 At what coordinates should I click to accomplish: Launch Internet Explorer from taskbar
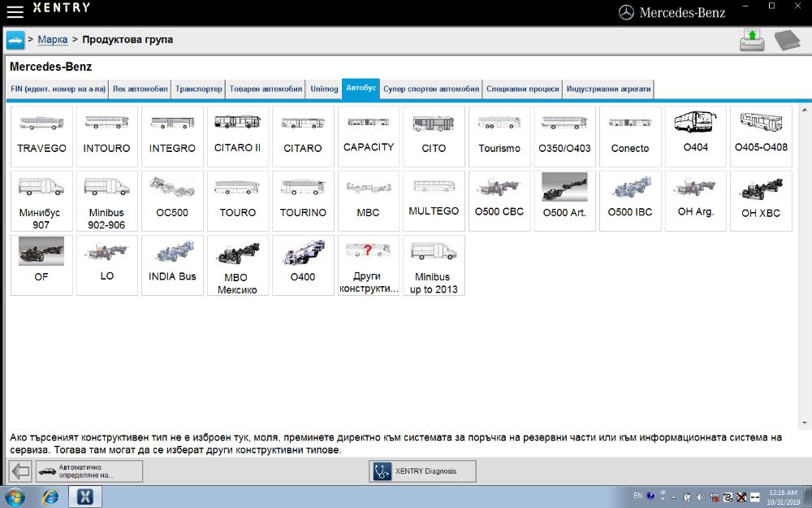point(50,497)
